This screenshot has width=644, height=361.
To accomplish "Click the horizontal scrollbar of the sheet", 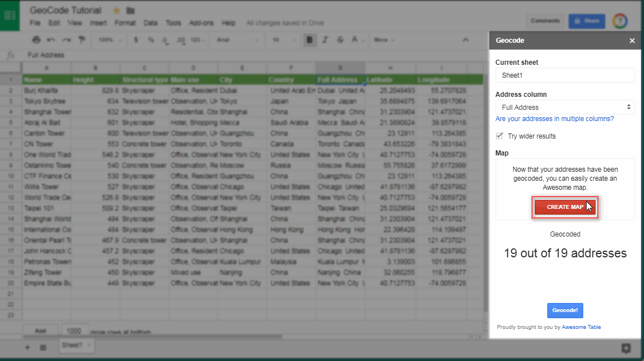I will pos(153,336).
